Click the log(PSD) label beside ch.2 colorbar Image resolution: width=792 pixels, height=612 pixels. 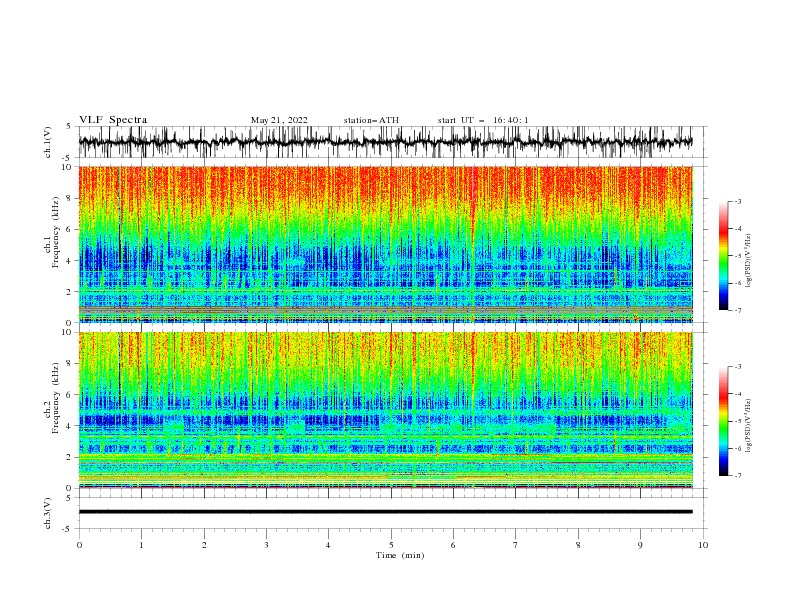[749, 425]
